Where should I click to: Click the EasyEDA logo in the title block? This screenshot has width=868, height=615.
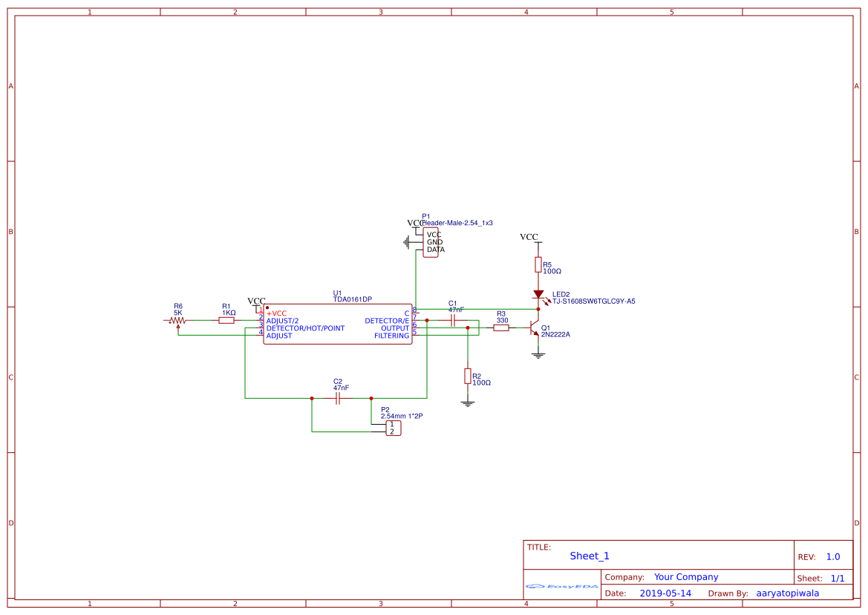(x=561, y=587)
